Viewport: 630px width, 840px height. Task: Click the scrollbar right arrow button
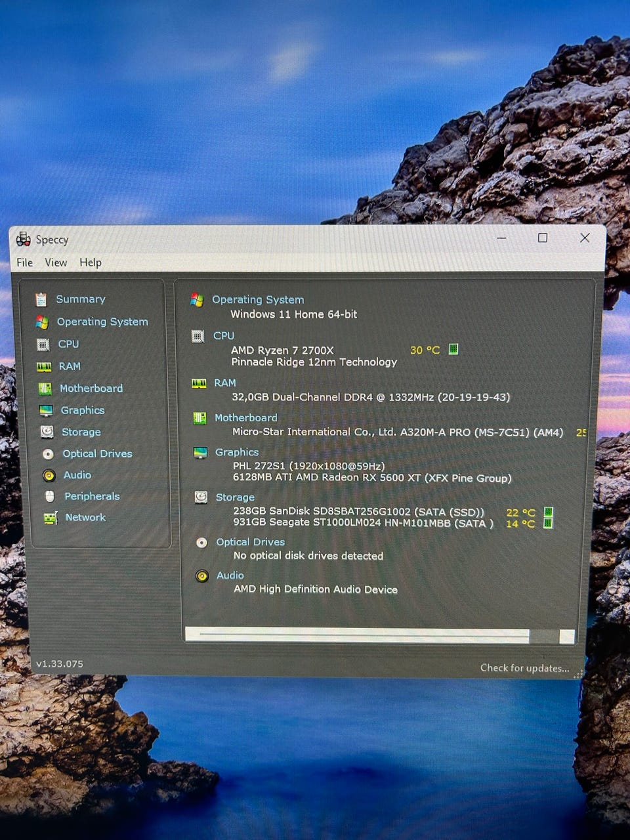tap(567, 636)
